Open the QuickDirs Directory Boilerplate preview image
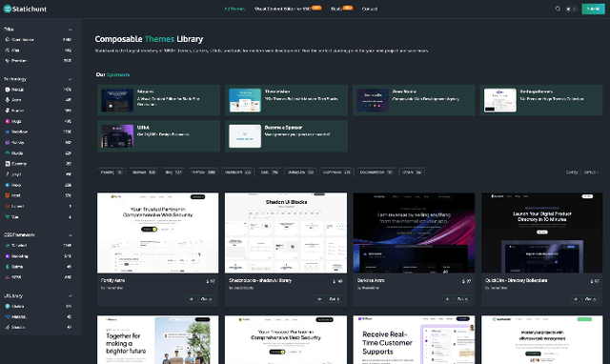Screen dimensions: 610x364 (542, 233)
